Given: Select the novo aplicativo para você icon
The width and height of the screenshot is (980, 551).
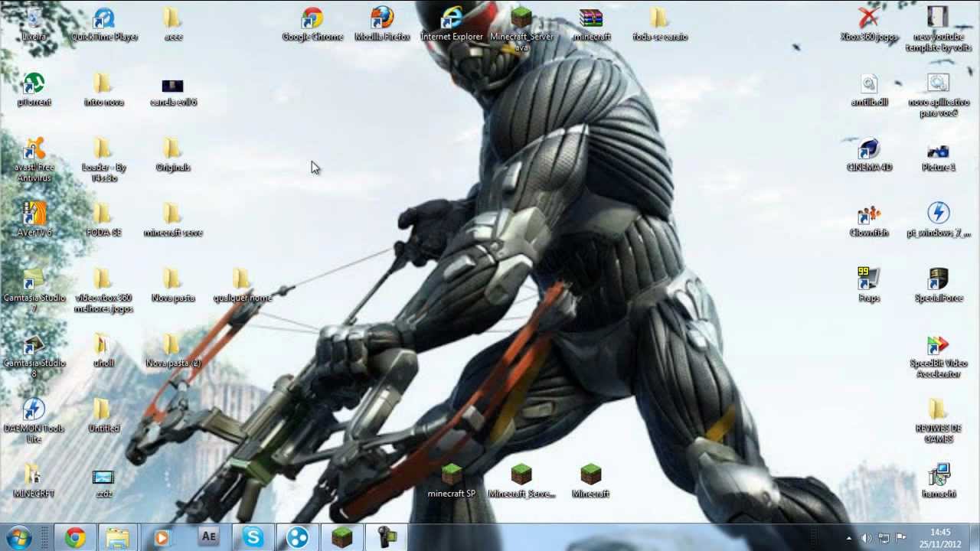Looking at the screenshot, I should [x=938, y=95].
